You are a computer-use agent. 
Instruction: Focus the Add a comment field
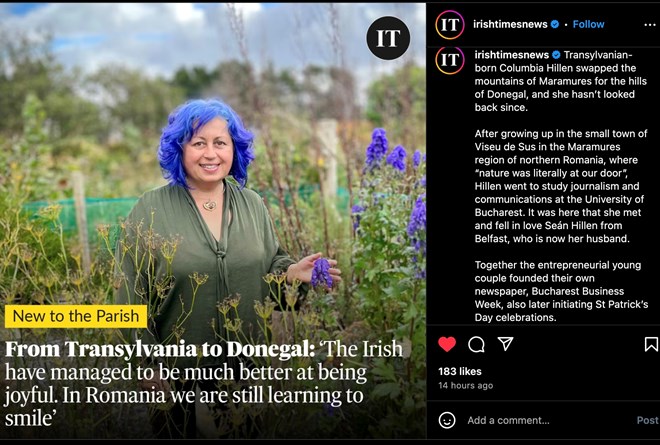coord(549,420)
